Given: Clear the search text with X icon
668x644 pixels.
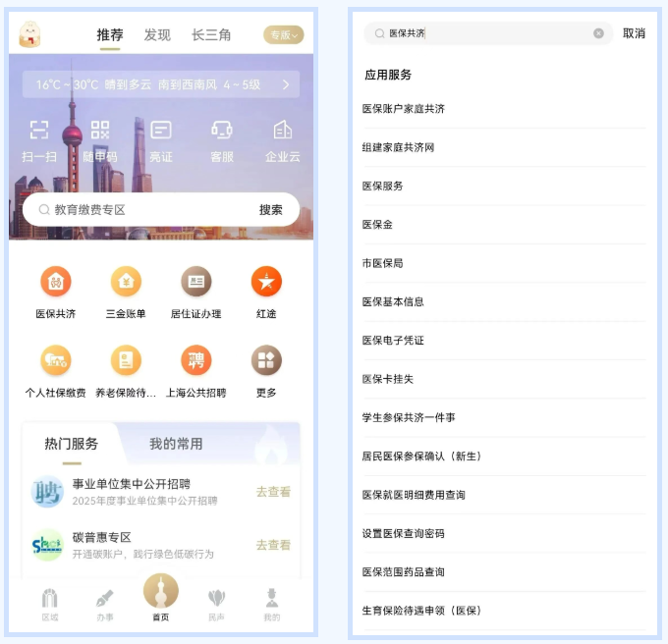Looking at the screenshot, I should tap(598, 33).
